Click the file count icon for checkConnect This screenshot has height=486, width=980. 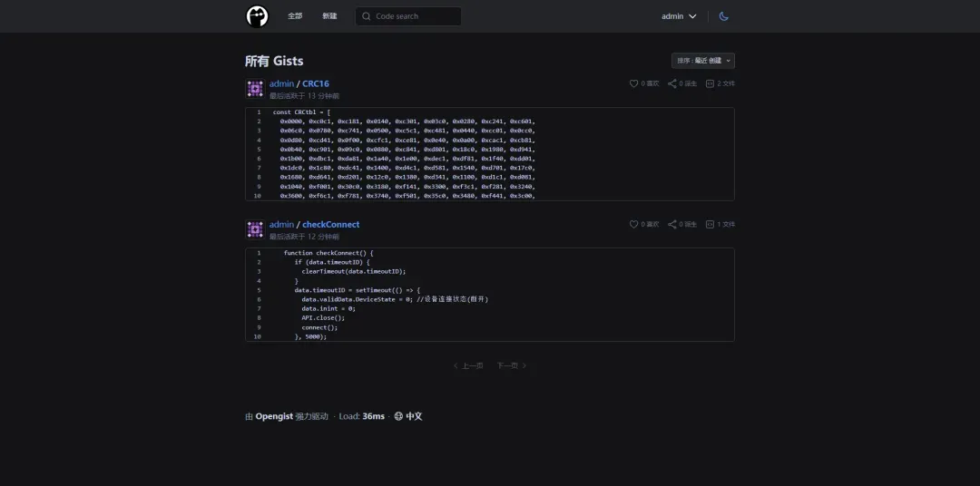click(x=711, y=224)
